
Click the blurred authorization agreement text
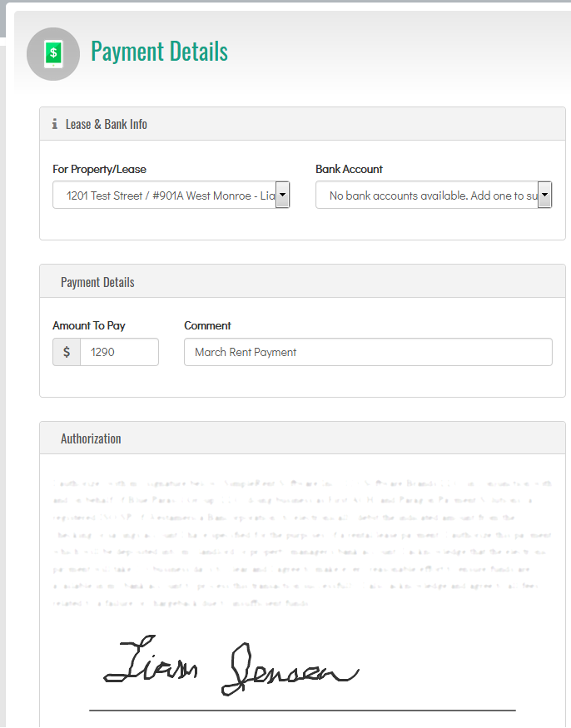coord(302,543)
